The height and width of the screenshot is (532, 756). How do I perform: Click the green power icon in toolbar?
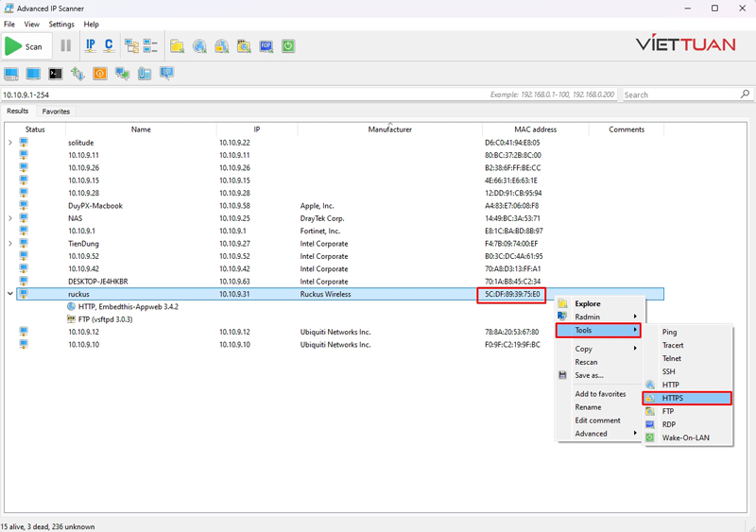pyautogui.click(x=288, y=45)
